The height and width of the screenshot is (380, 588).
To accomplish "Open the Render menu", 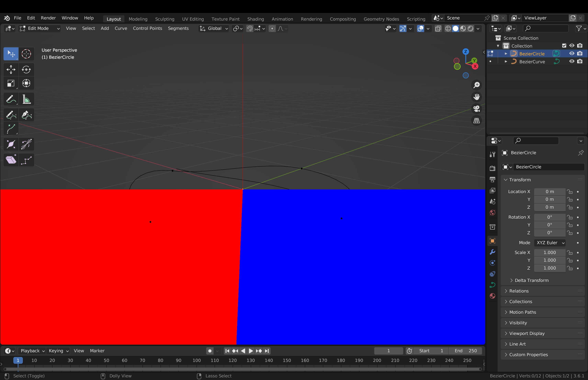I will click(x=48, y=18).
